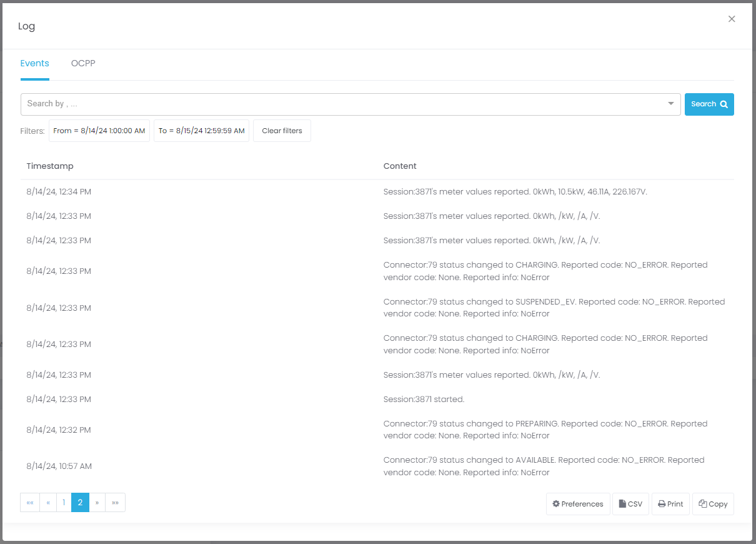Click Clear filters button
The image size is (756, 544).
coord(282,131)
